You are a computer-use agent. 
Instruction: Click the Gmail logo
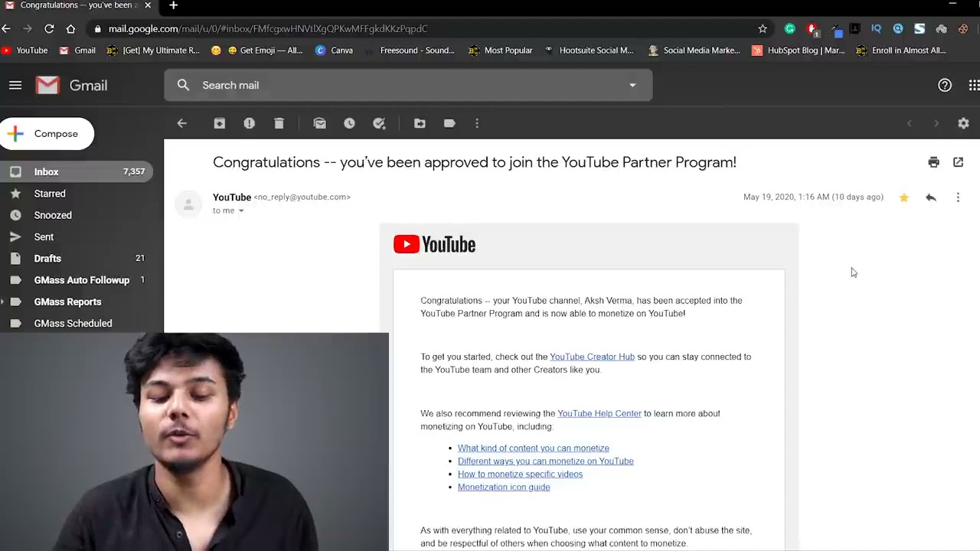(x=71, y=85)
